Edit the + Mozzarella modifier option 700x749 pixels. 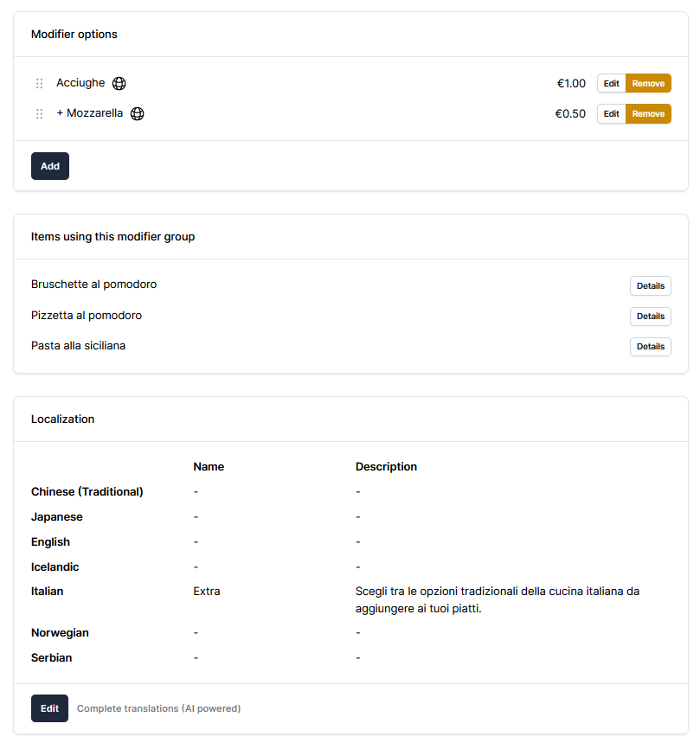pos(611,114)
